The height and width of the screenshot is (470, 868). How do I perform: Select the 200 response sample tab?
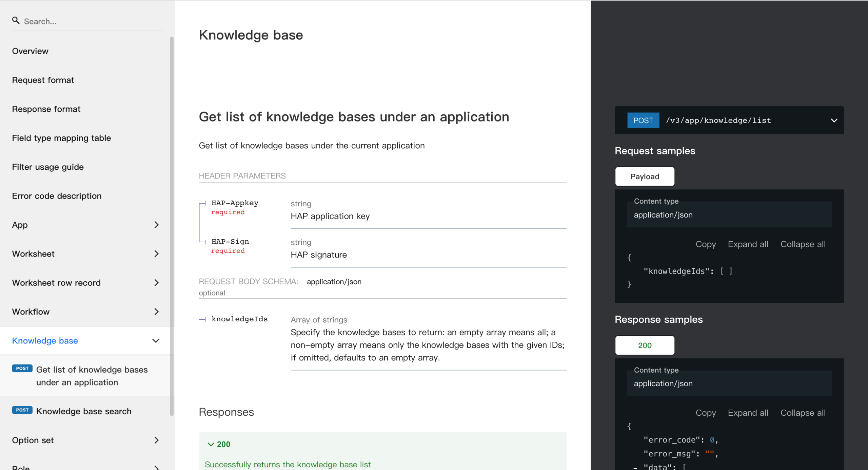(645, 345)
